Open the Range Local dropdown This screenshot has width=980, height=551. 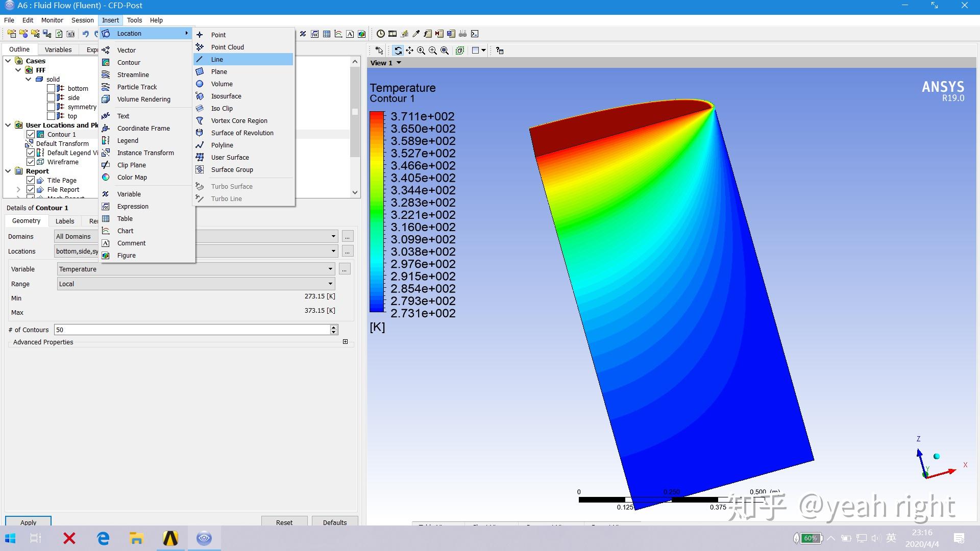coord(330,284)
